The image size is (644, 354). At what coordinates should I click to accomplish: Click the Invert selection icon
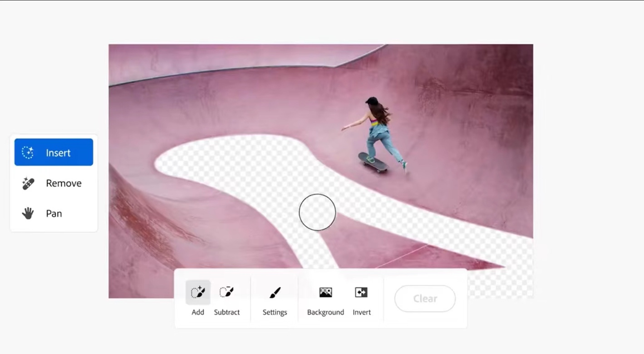click(361, 292)
